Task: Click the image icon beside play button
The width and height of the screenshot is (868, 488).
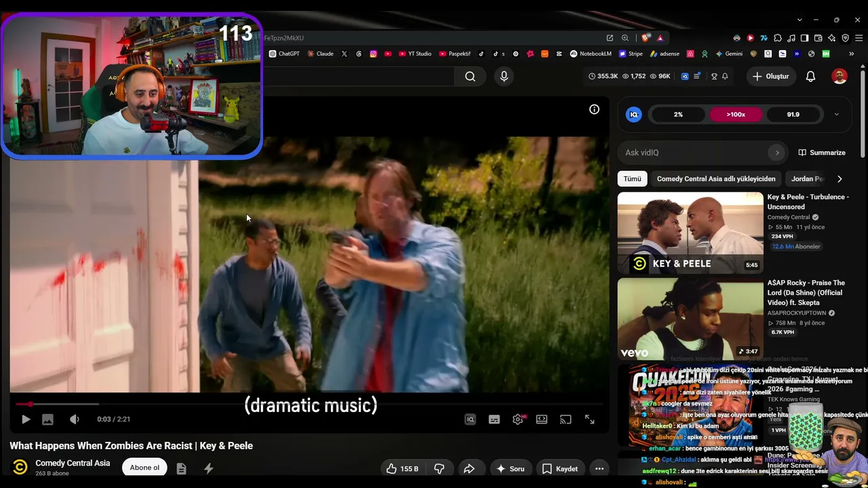Action: pyautogui.click(x=47, y=420)
